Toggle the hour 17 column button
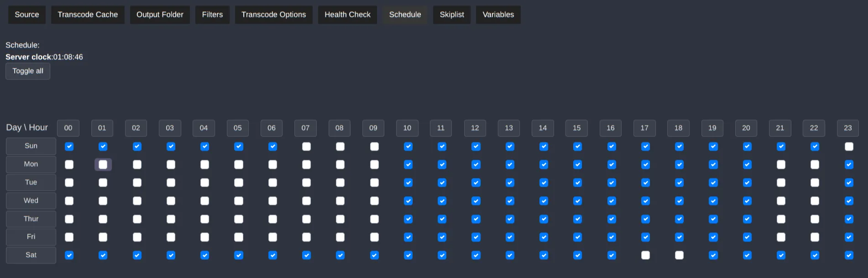868x278 pixels. point(644,128)
